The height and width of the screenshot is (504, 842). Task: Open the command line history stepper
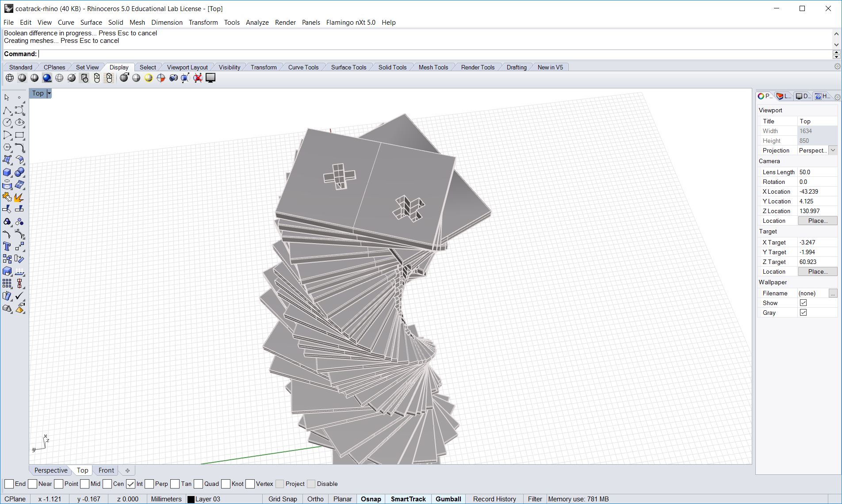click(836, 54)
